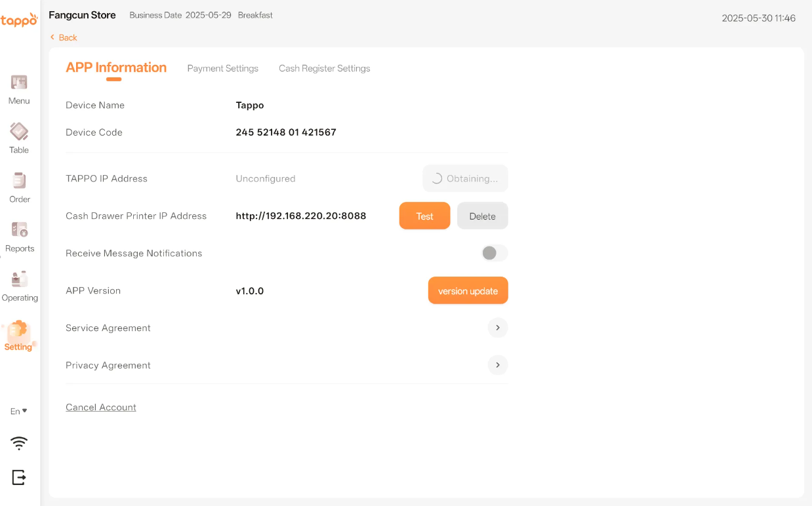Image resolution: width=812 pixels, height=506 pixels.
Task: Click the version update button
Action: (x=468, y=291)
